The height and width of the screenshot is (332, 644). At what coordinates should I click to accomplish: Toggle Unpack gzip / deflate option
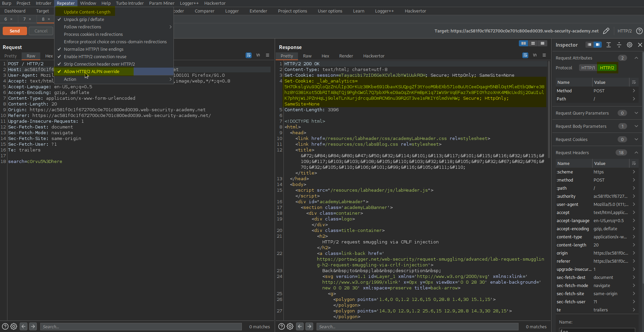pyautogui.click(x=114, y=19)
